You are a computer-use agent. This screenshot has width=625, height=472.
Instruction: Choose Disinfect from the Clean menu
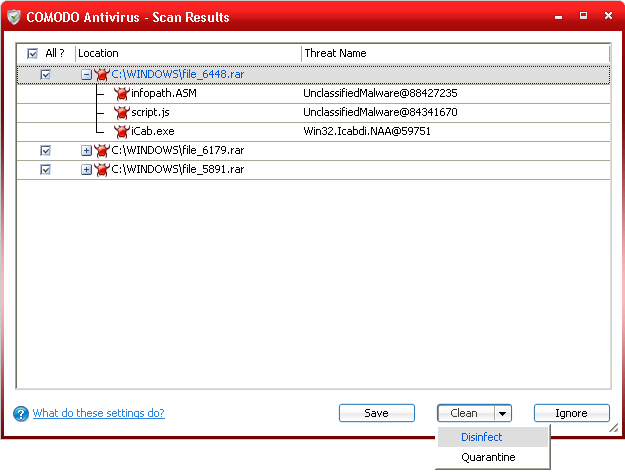493,437
